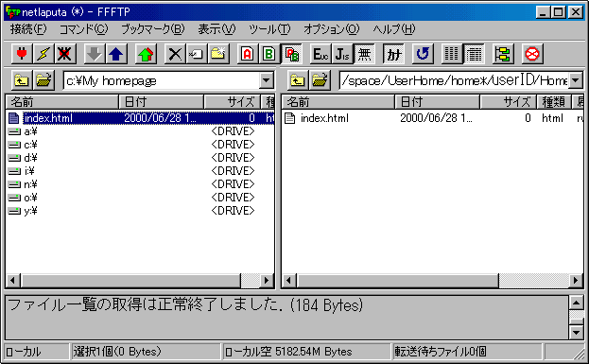This screenshot has height=364, width=589.
Task: Sort remote list by 日付 column header
Action: tap(438, 102)
